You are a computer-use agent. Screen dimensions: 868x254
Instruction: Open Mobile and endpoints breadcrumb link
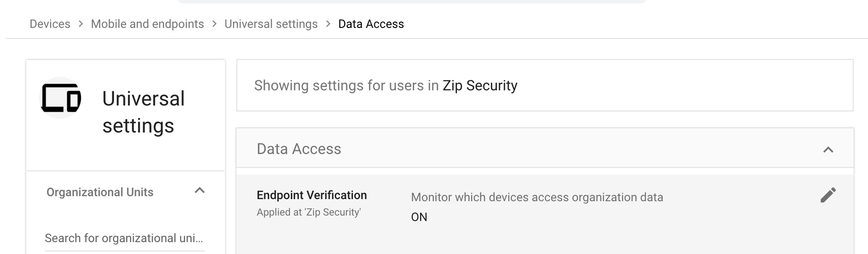(147, 24)
